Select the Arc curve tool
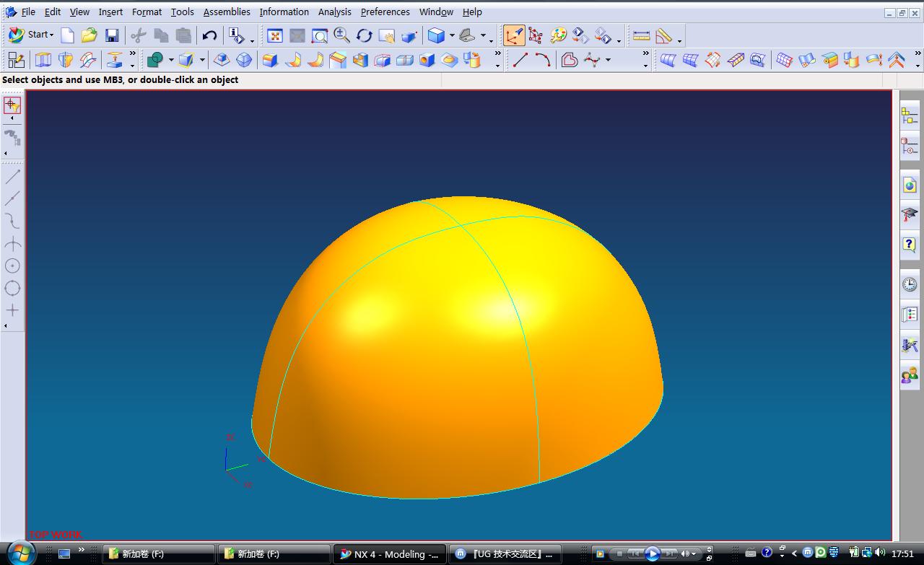The image size is (924, 565). (x=542, y=60)
